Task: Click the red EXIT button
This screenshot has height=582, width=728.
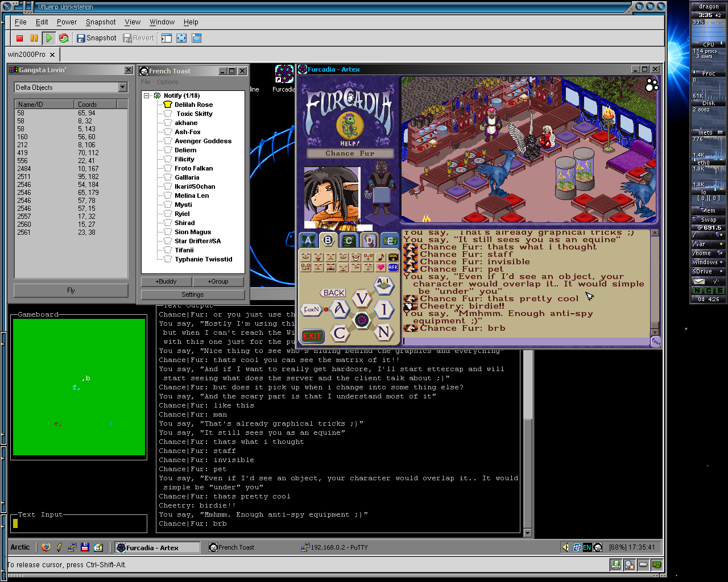Action: (x=312, y=336)
